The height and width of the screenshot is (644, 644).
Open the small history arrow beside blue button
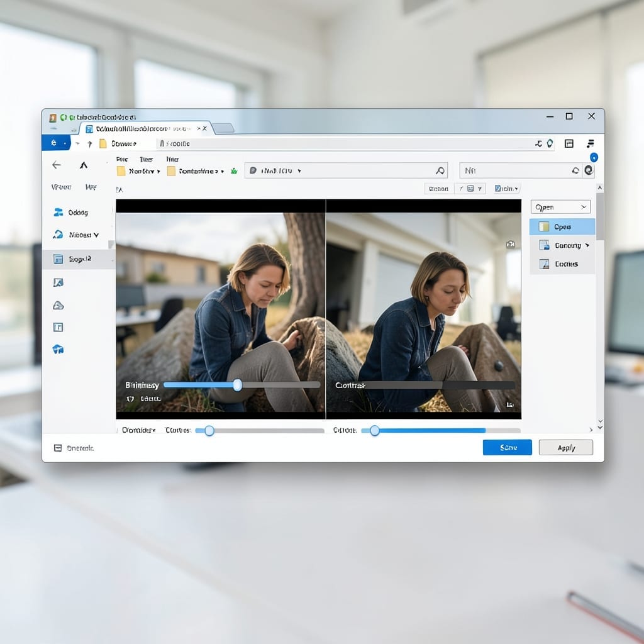[77, 143]
